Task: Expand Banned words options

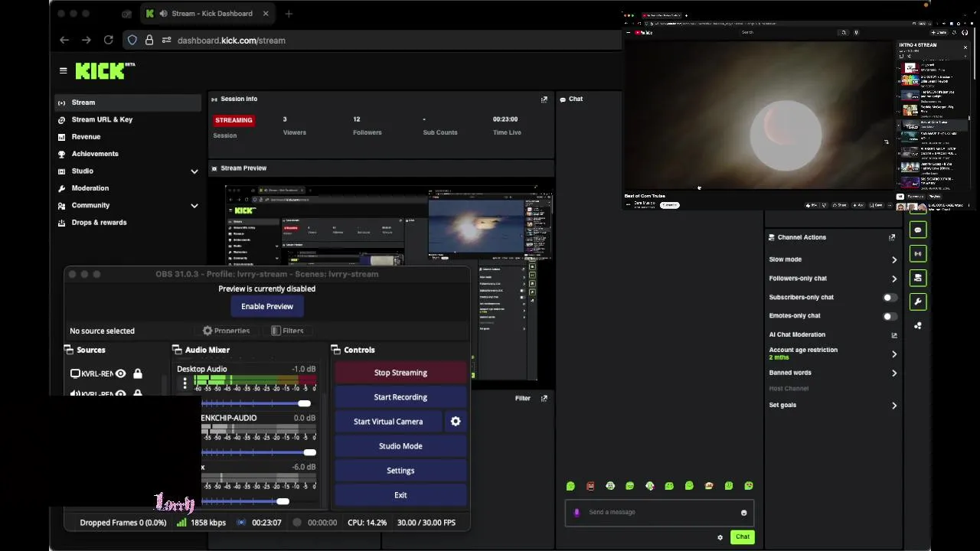Action: (893, 373)
